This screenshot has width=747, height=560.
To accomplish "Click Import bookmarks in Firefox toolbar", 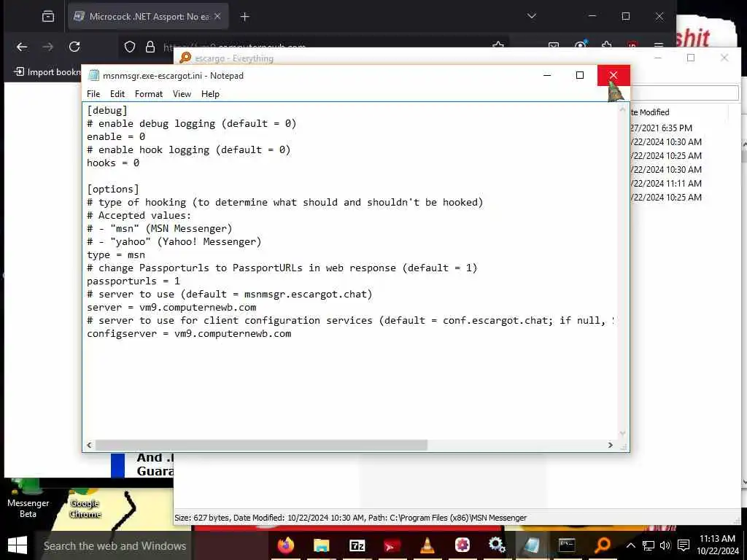I will [47, 72].
